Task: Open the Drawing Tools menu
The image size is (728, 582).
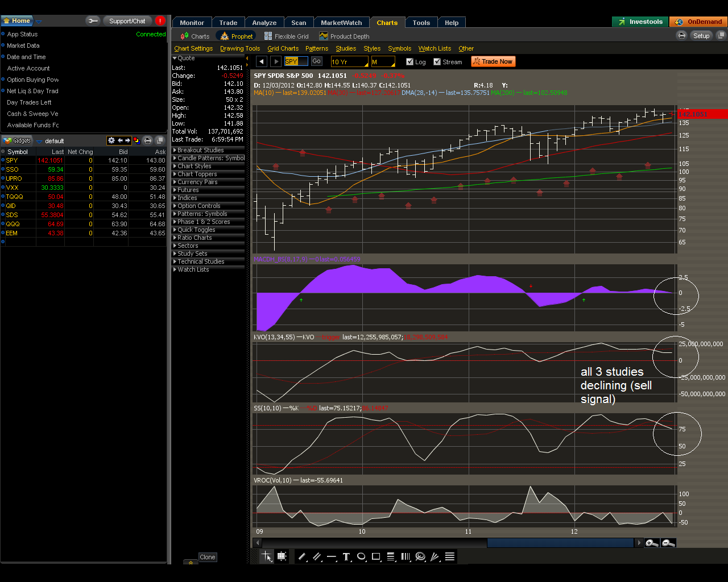Action: point(240,48)
